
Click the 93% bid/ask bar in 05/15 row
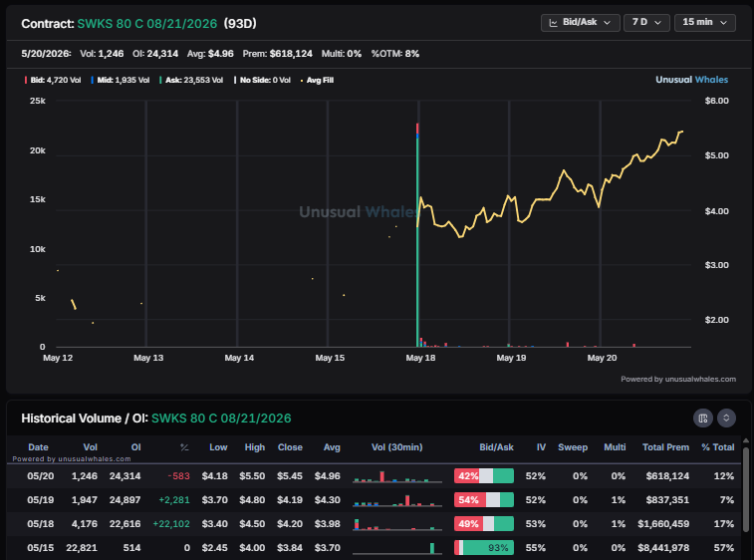tap(484, 547)
